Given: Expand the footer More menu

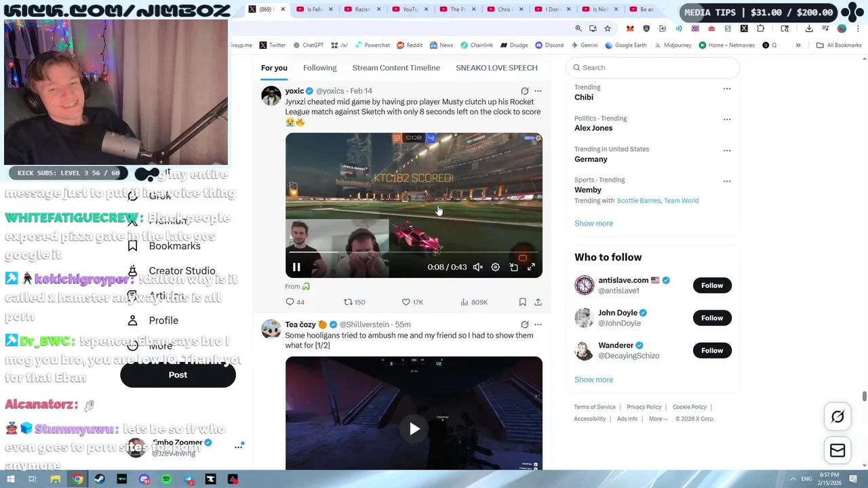Looking at the screenshot, I should 658,419.
